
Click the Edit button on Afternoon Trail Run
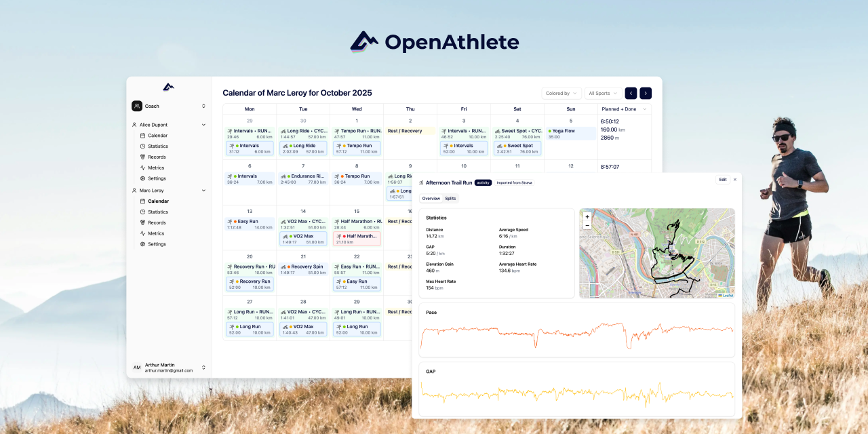[723, 179]
